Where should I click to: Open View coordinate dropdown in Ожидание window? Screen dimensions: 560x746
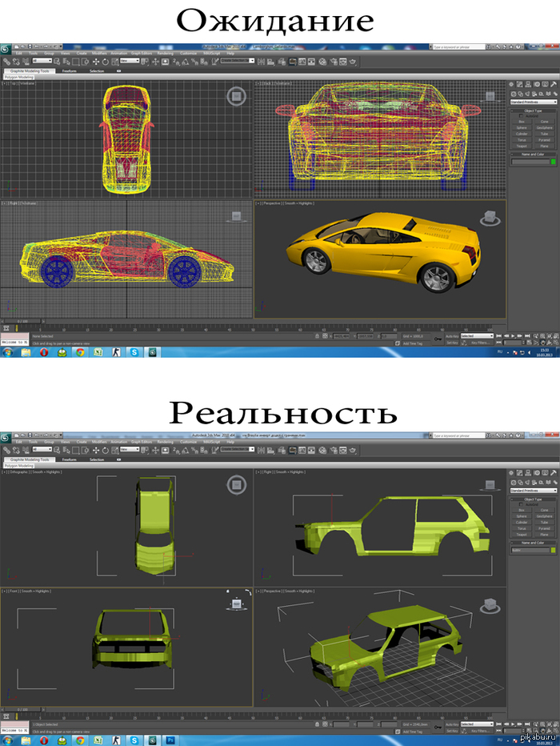130,61
